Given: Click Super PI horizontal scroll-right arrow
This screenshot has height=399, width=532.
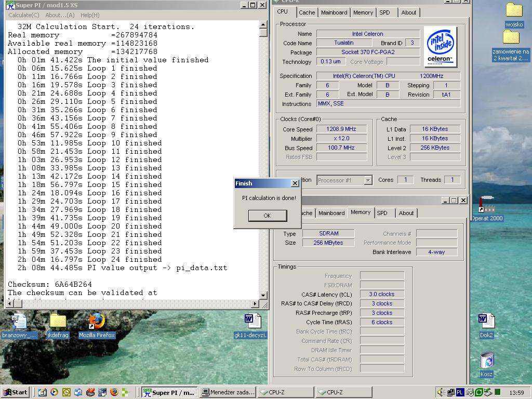Looking at the screenshot, I should (x=255, y=304).
